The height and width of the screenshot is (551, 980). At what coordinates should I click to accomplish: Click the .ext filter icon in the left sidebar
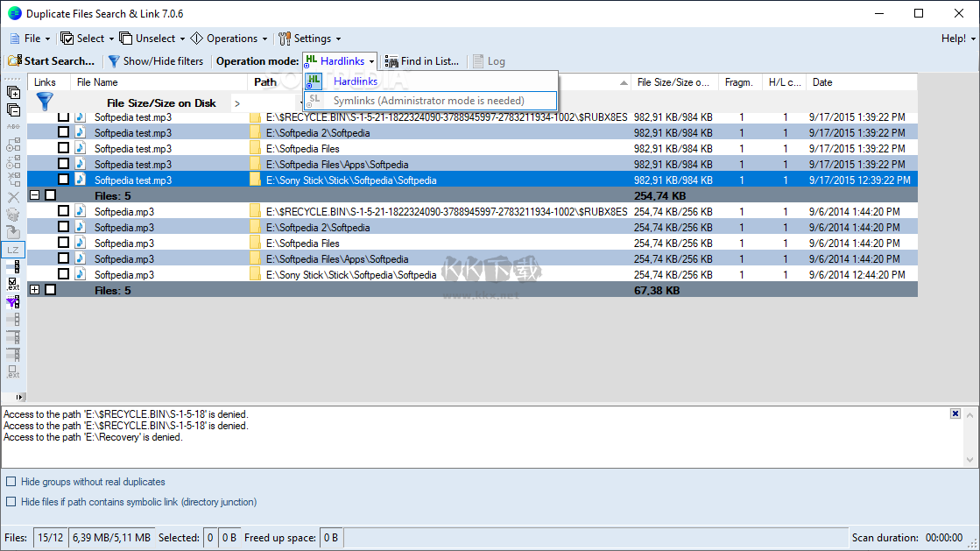point(13,283)
